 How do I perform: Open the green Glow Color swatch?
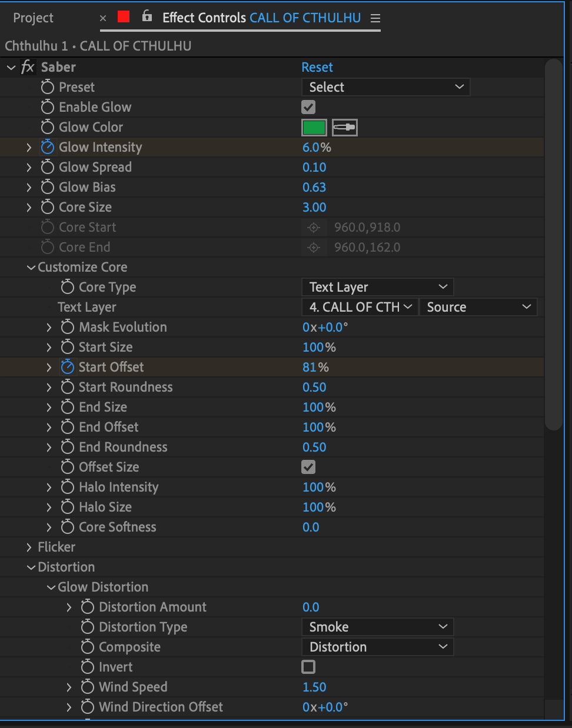314,127
